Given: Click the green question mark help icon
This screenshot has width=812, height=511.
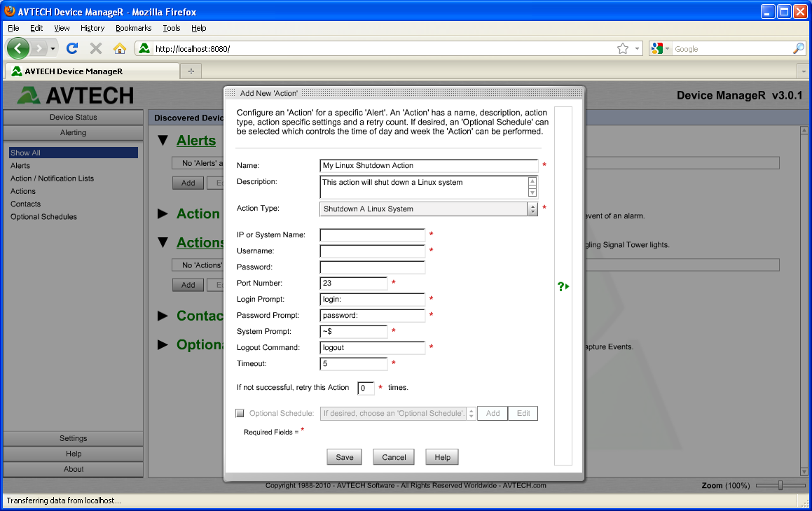Looking at the screenshot, I should tap(563, 286).
